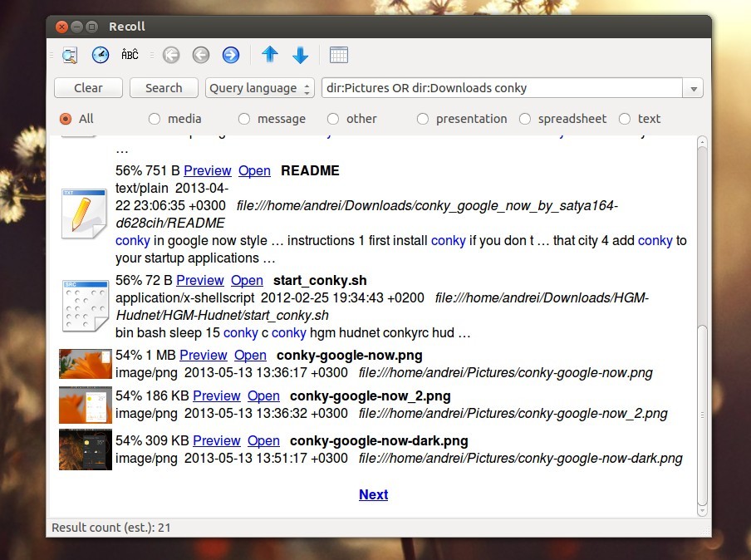Open the Term Explorer tool
751x560 pixels.
click(x=130, y=55)
